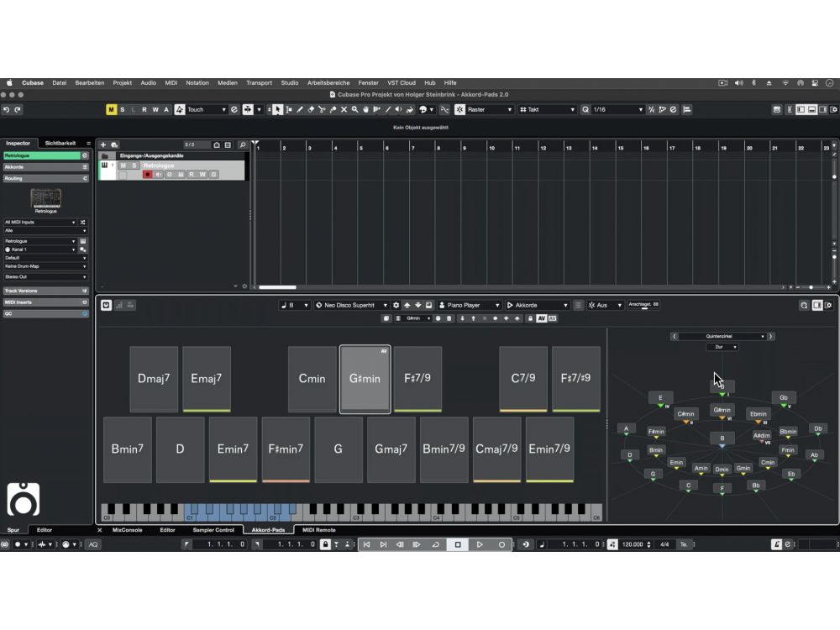Enable record on Retrologue track
Screen dimensions: 840x630
pyautogui.click(x=147, y=175)
